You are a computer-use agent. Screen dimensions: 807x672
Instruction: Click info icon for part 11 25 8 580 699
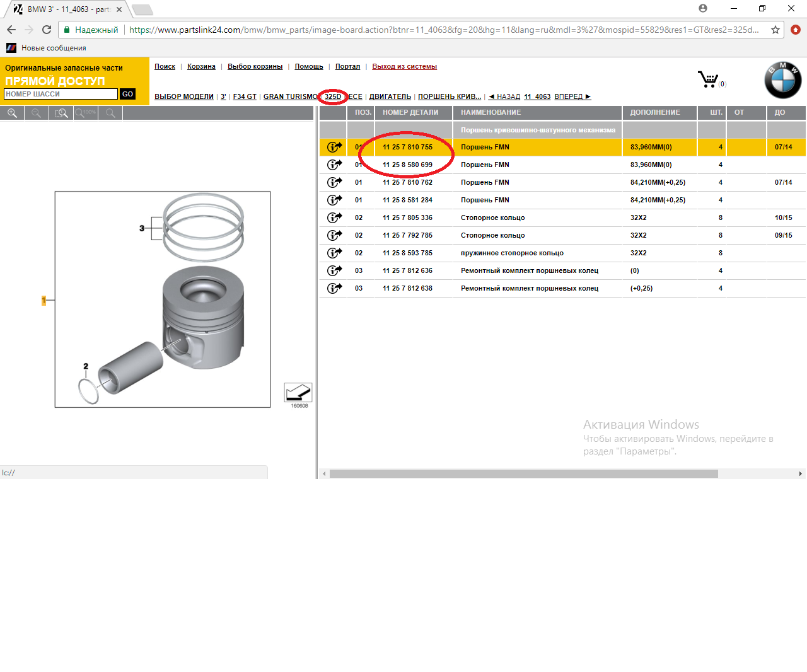(x=334, y=165)
